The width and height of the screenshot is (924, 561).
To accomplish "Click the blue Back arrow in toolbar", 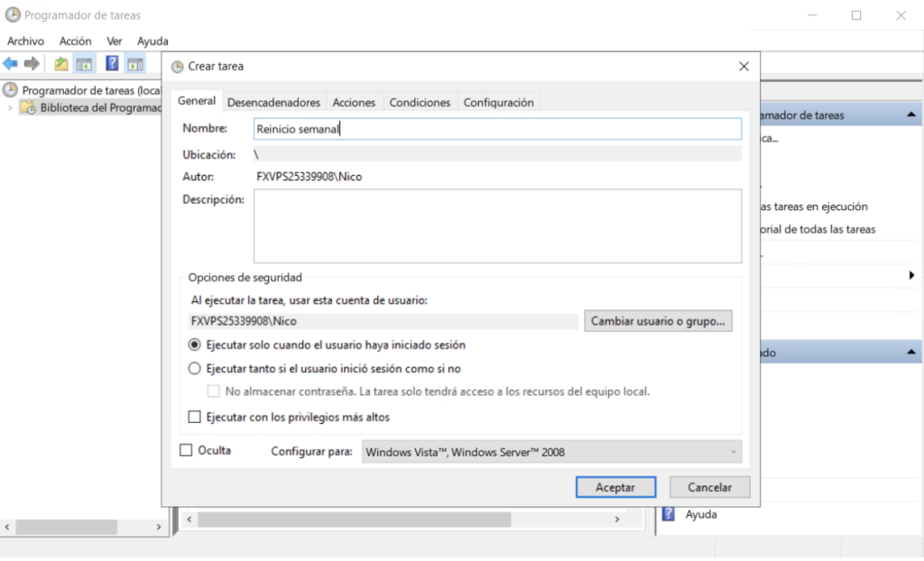I will point(10,63).
